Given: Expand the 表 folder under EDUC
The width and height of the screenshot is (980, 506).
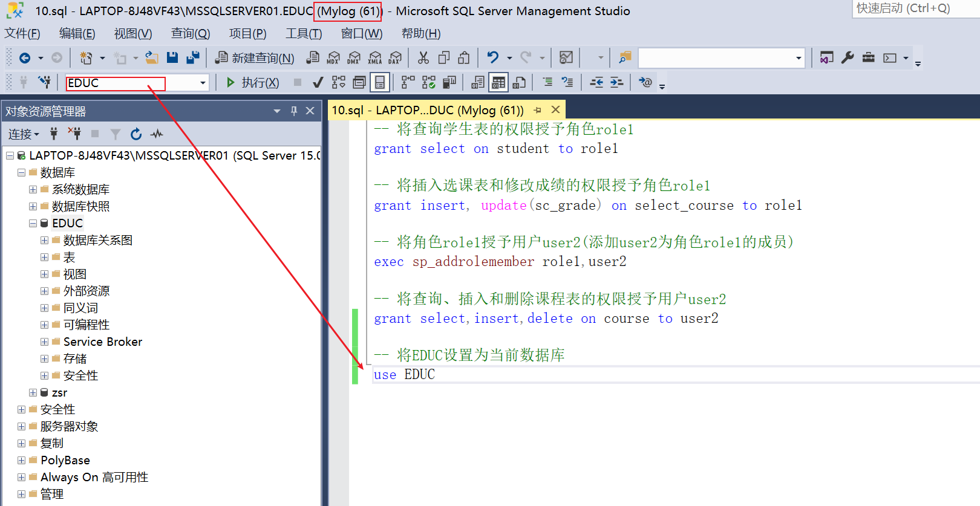Looking at the screenshot, I should [x=44, y=257].
